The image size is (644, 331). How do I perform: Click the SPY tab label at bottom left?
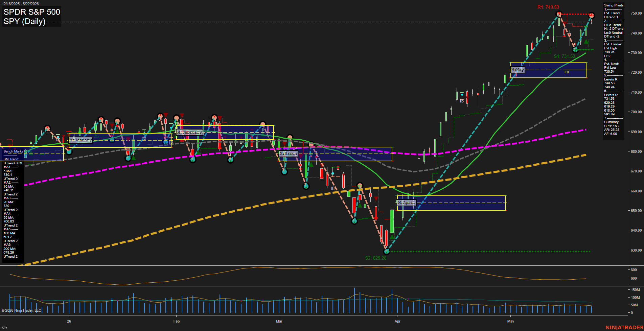pos(4,328)
